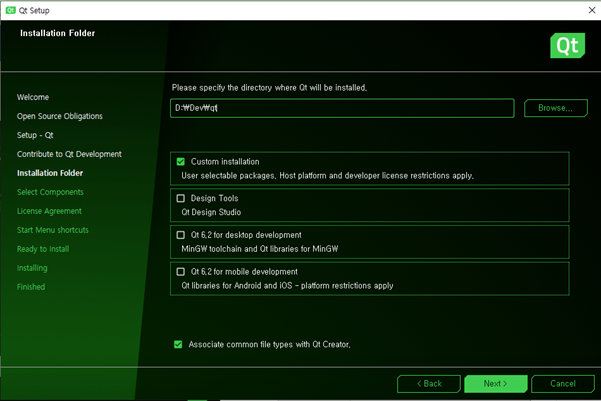Go to the previous page with Back
Screen dimensions: 601x401
coord(429,384)
